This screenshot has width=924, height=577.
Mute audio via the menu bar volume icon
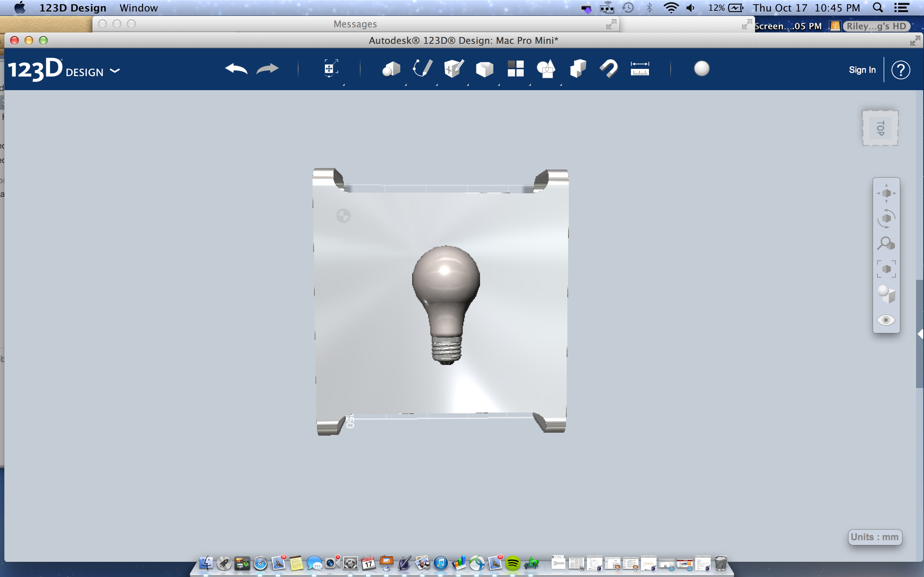[691, 8]
